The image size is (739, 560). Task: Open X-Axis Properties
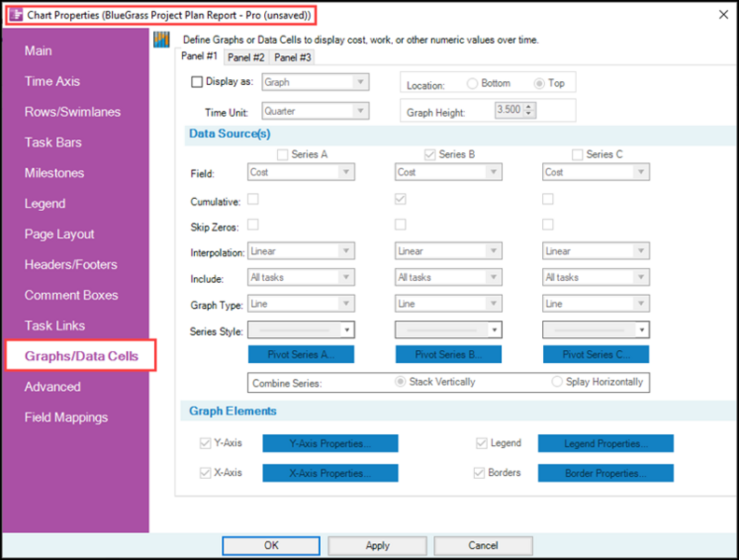coord(330,473)
